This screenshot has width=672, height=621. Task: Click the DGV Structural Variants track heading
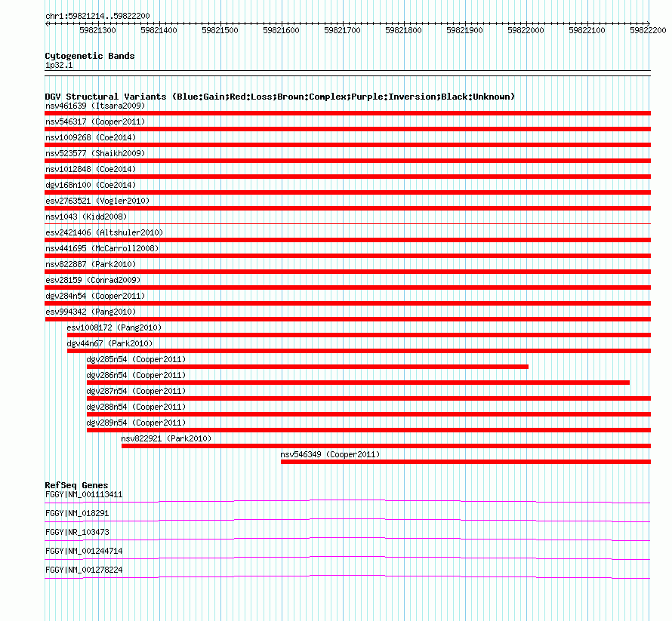tap(280, 97)
